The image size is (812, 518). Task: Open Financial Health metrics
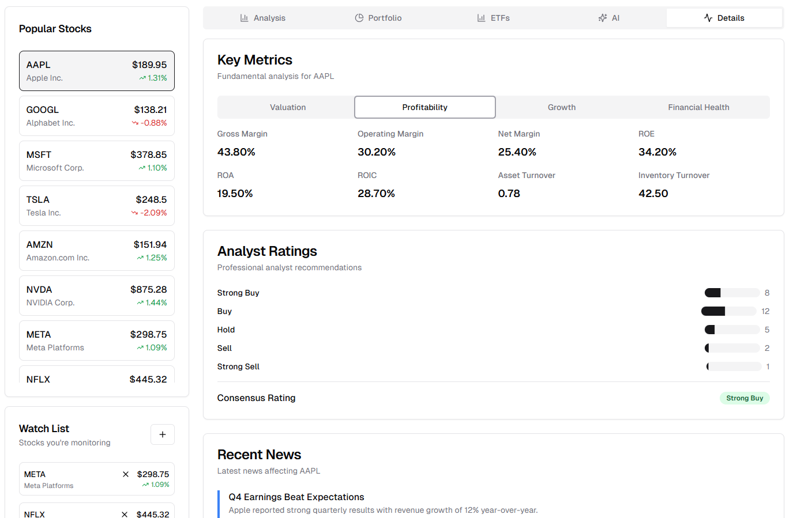698,107
